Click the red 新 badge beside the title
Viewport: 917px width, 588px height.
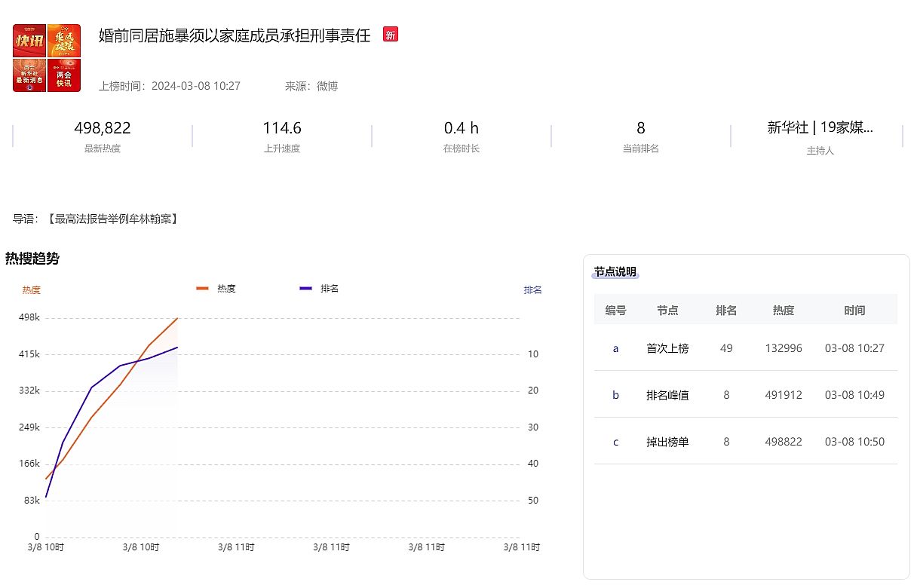click(x=390, y=35)
